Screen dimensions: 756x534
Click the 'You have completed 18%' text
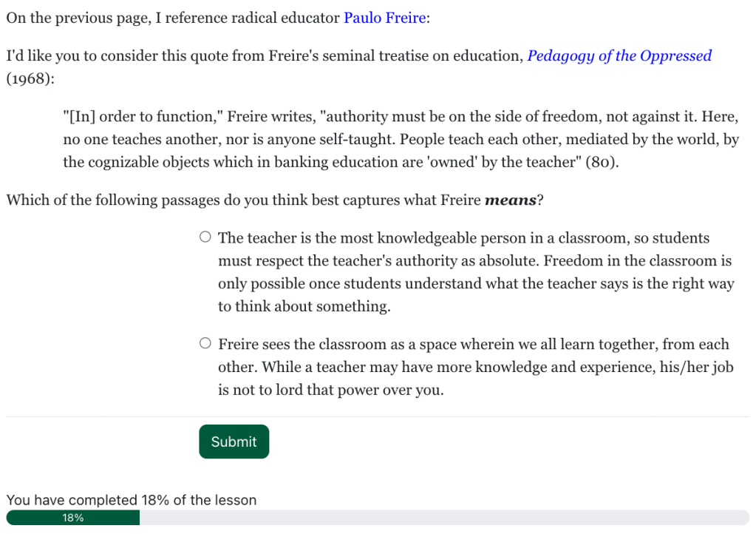pos(131,500)
